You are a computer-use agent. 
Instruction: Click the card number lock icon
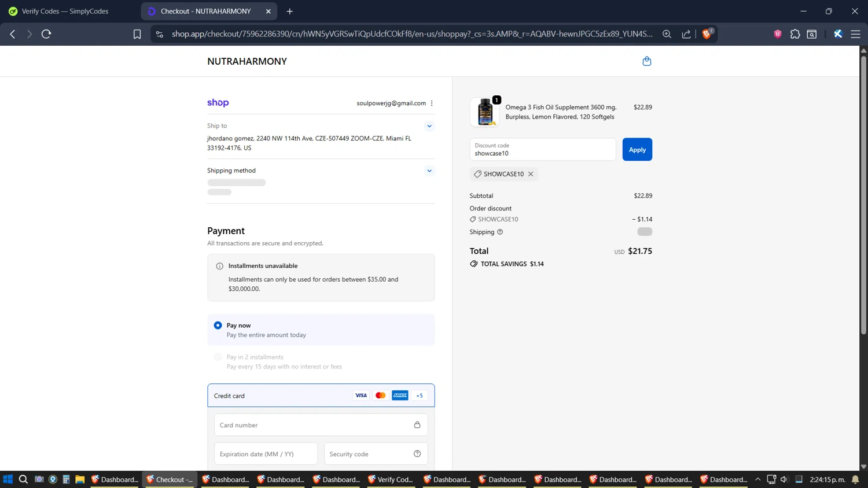(x=417, y=425)
